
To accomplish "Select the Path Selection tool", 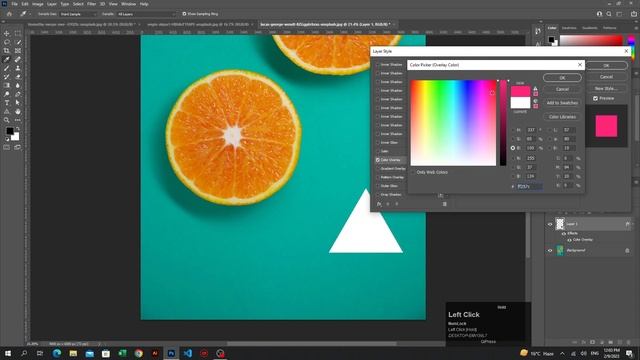I will coord(18,103).
